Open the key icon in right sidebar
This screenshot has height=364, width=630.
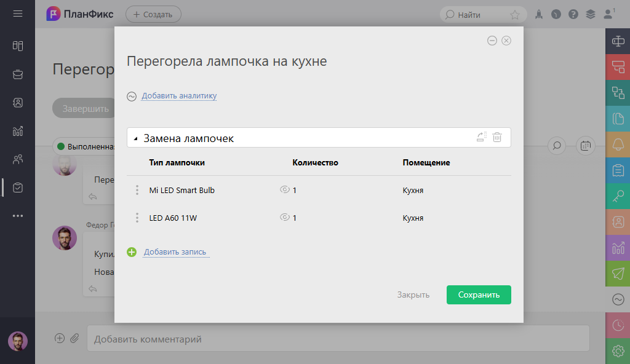point(618,197)
